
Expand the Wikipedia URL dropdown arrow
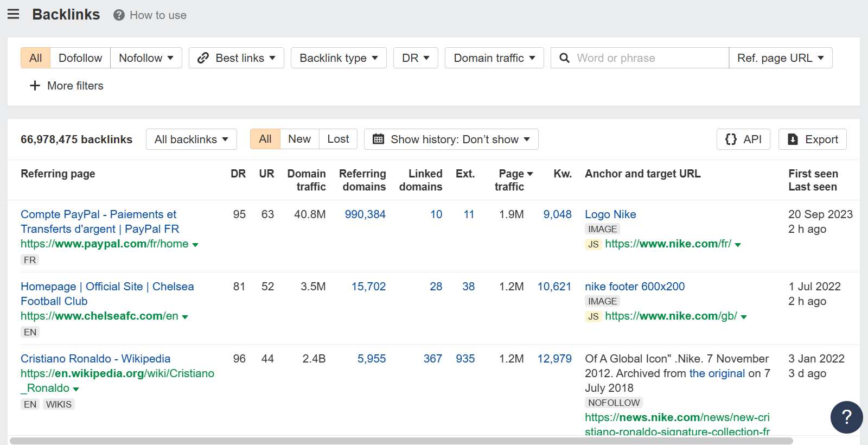[x=76, y=389]
